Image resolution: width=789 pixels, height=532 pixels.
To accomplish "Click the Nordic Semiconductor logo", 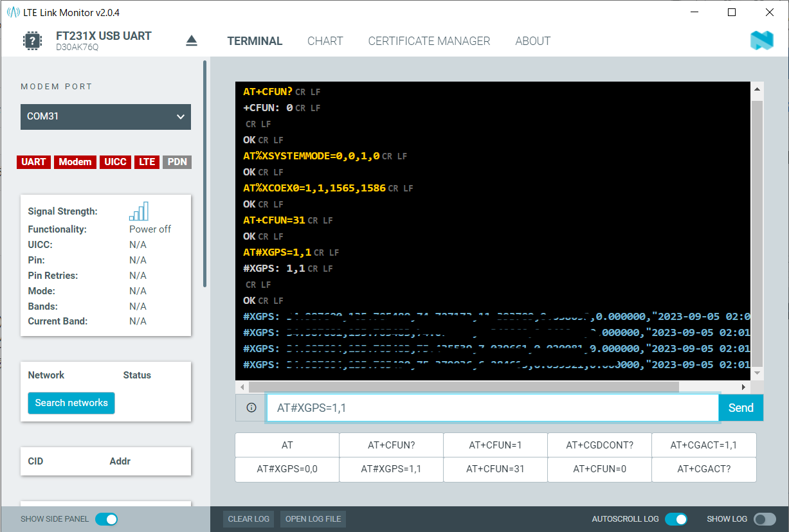I will [761, 41].
